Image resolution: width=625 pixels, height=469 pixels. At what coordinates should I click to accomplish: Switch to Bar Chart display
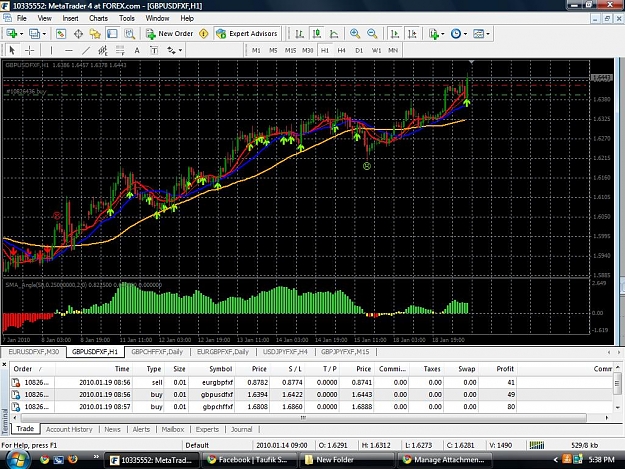click(299, 34)
